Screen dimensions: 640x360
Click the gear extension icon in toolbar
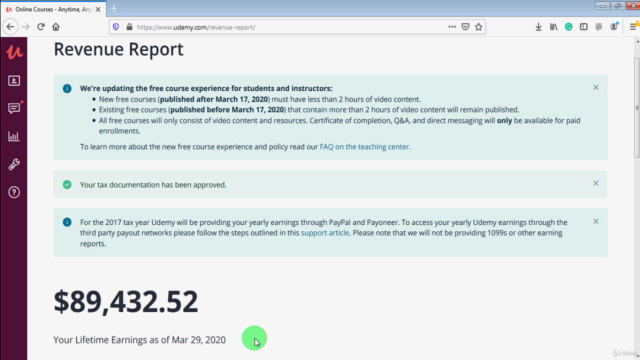coord(599,27)
